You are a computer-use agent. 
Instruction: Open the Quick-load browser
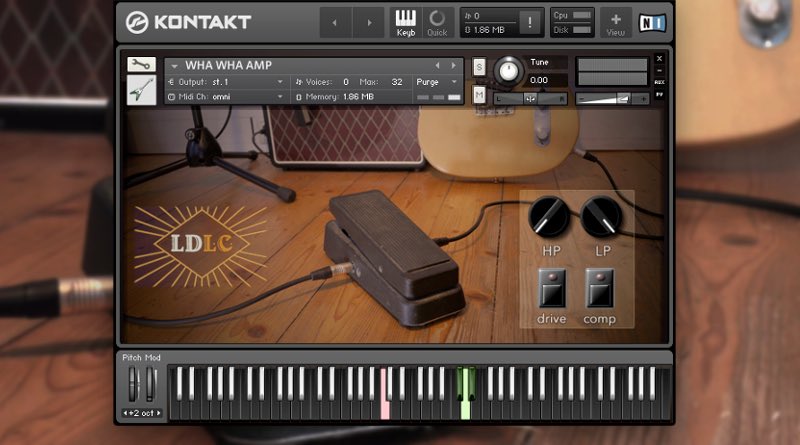pos(437,23)
